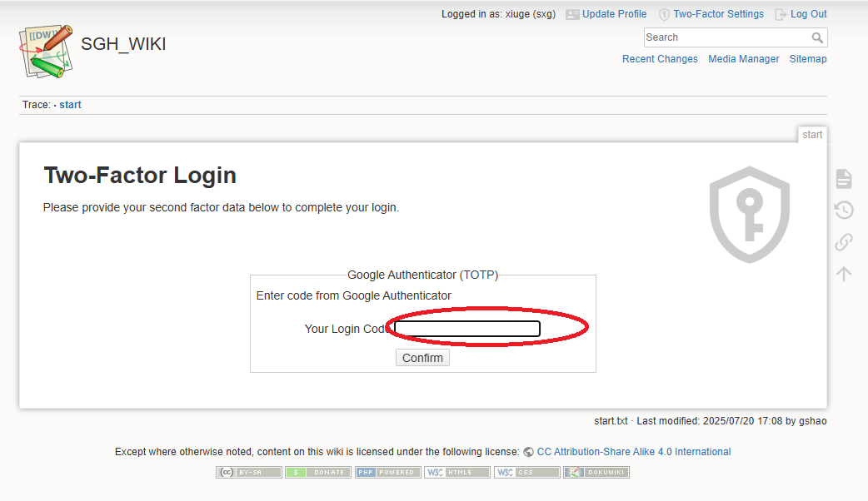The width and height of the screenshot is (868, 501).
Task: Click the DokuWiki badge in footer
Action: (596, 472)
